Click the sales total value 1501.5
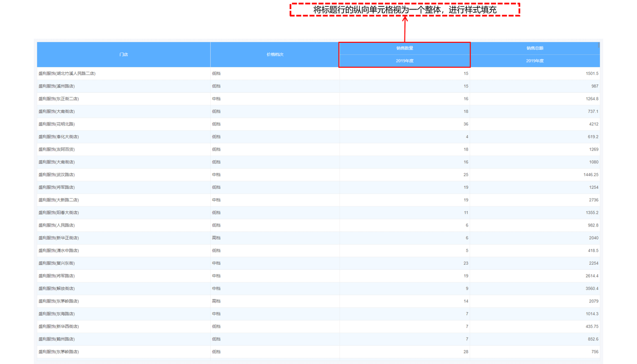The height and width of the screenshot is (364, 637). [x=592, y=73]
